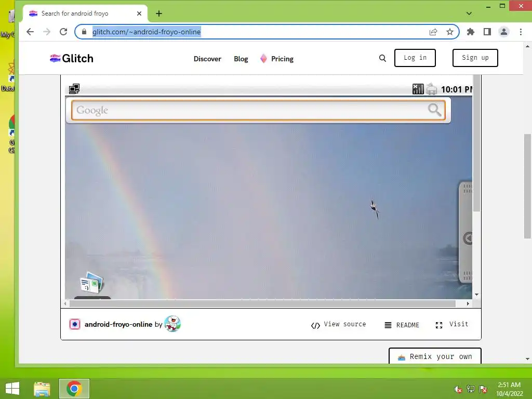532x399 pixels.
Task: Select the Search for android froyo tab
Action: tap(85, 14)
